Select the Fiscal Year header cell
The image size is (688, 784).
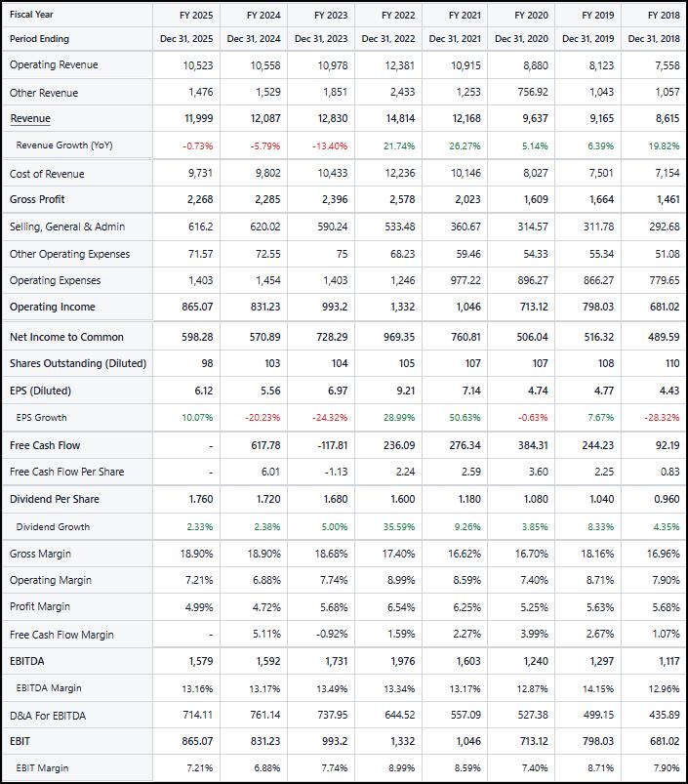coord(32,16)
